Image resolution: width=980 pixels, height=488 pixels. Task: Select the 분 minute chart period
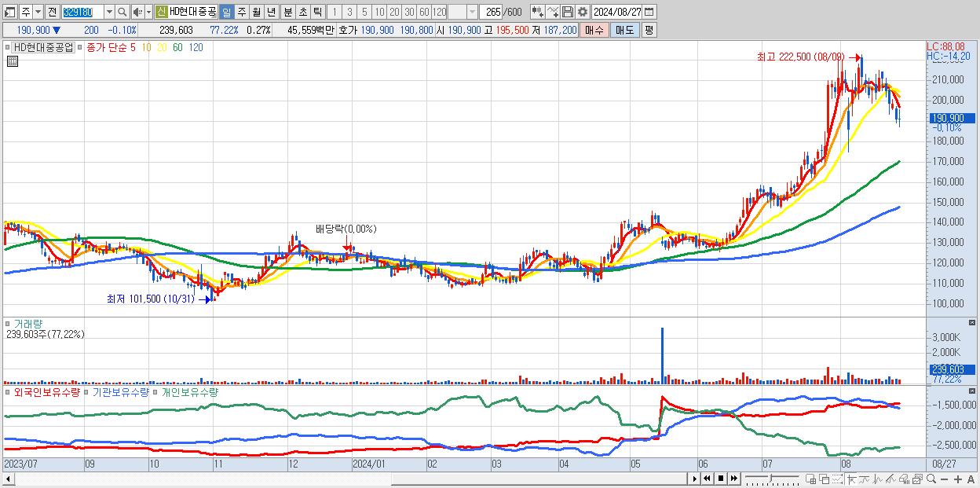click(x=287, y=13)
